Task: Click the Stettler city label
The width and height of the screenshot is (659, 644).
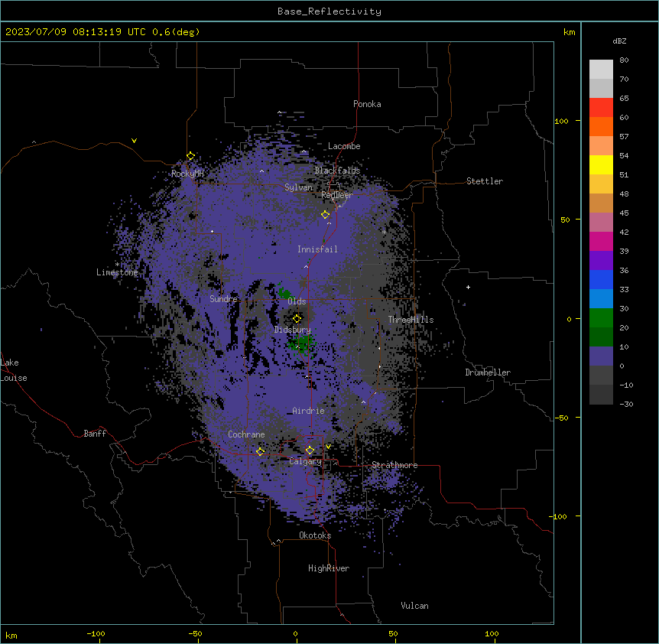Action: click(485, 181)
